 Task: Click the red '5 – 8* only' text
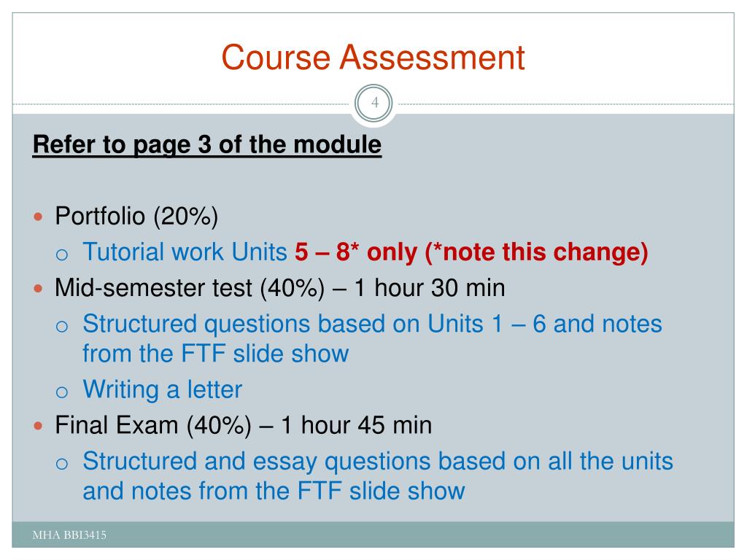[x=356, y=252]
